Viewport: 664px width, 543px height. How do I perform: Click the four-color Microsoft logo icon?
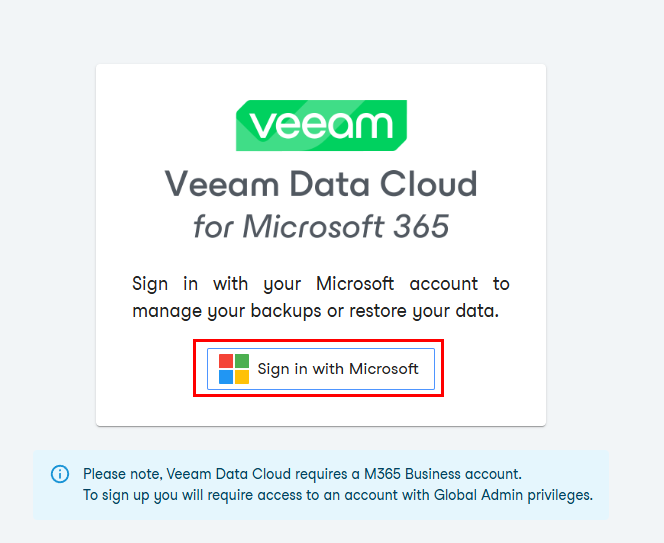[x=234, y=369]
